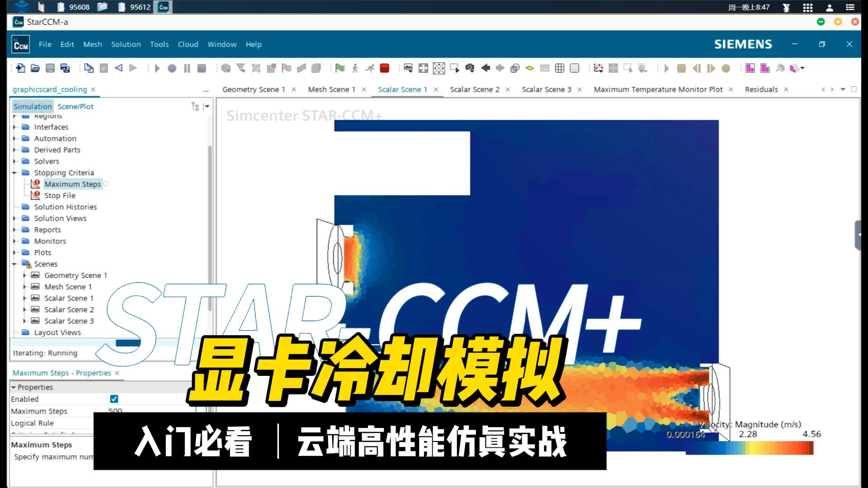Click the tab list dropdown arrow
Screen dimensions: 868x488
[843, 89]
